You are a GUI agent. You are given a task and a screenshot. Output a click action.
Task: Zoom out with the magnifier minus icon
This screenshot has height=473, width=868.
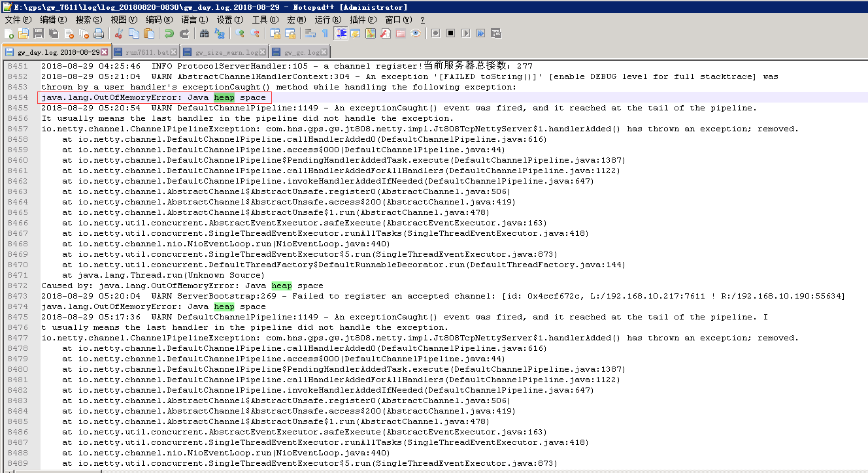[254, 33]
